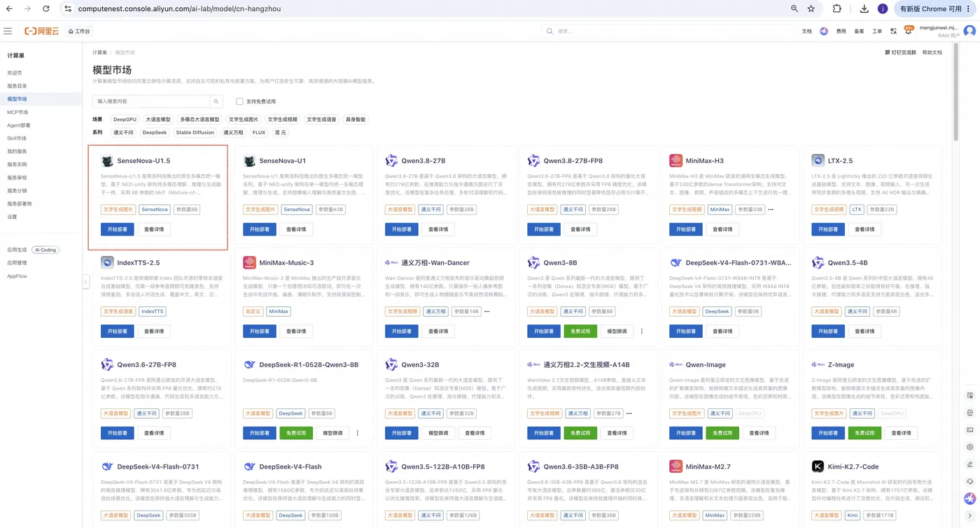Toggle the DeepGPU scenario filter
Screen dimensions: 980x528
click(x=125, y=120)
